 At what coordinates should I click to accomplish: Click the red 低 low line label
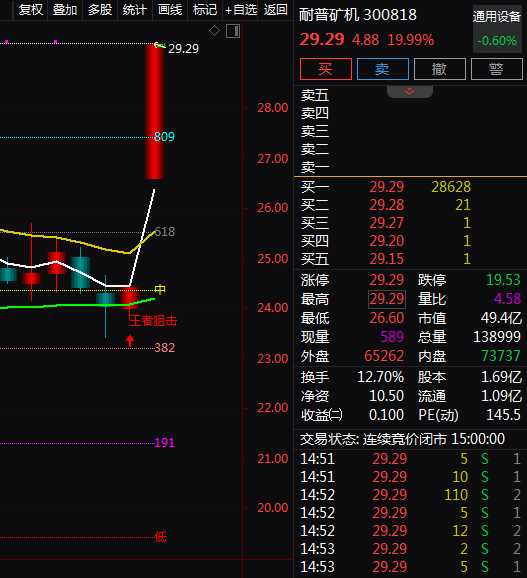point(160,537)
